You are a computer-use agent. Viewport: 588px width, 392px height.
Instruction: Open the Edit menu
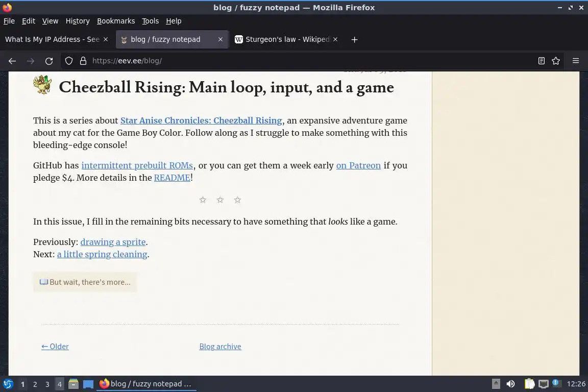point(29,21)
